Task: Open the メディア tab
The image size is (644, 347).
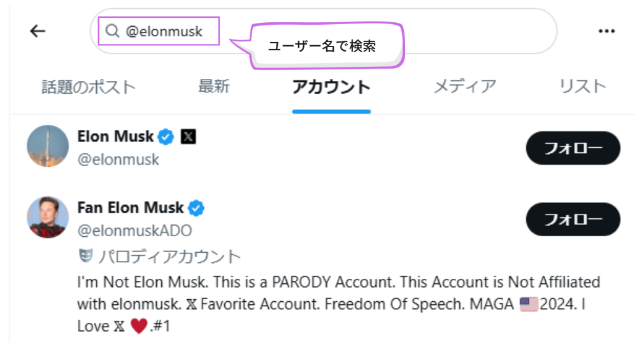Action: tap(464, 87)
